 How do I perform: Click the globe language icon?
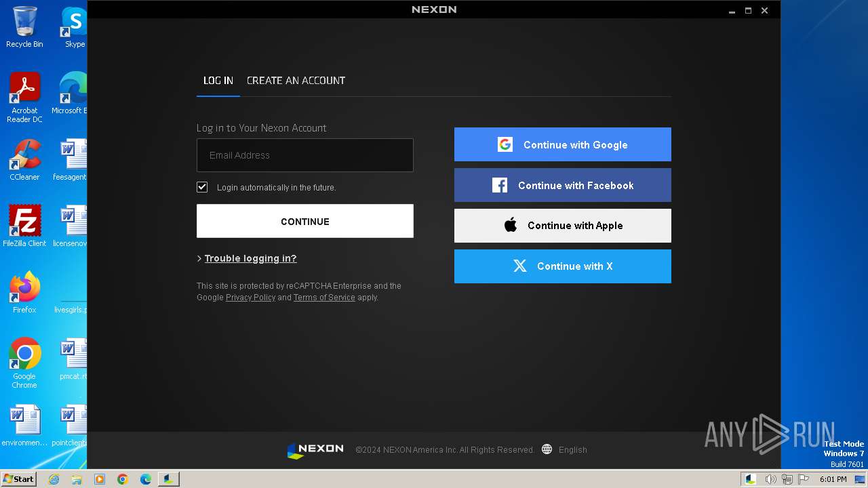click(547, 449)
